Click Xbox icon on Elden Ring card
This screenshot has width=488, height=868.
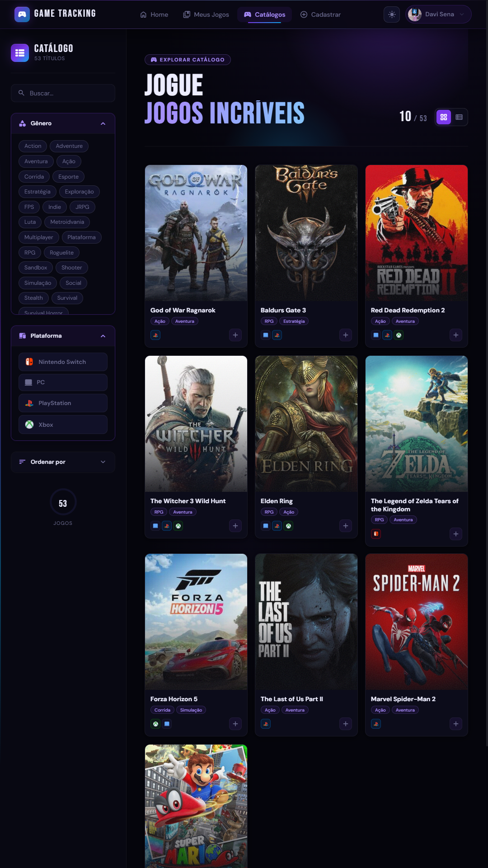pos(288,526)
